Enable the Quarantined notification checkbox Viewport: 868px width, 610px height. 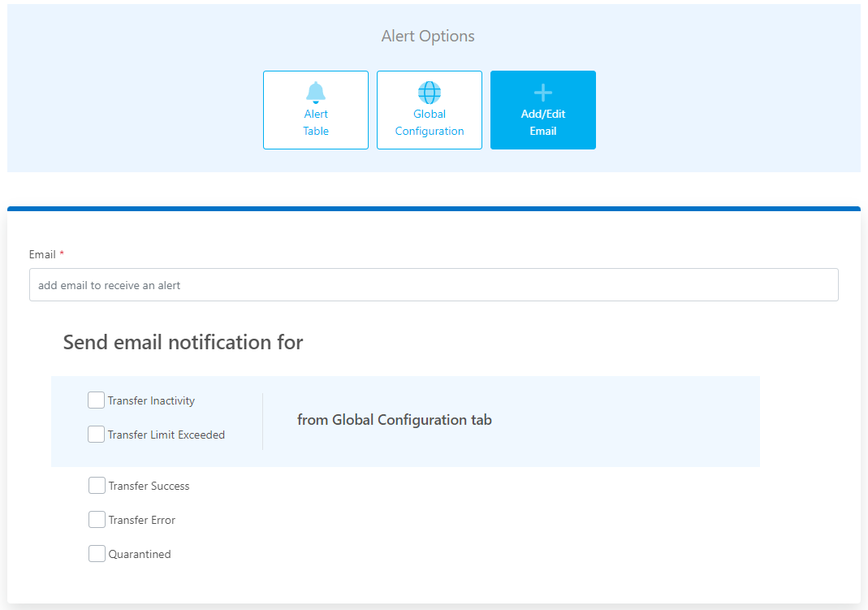(97, 554)
